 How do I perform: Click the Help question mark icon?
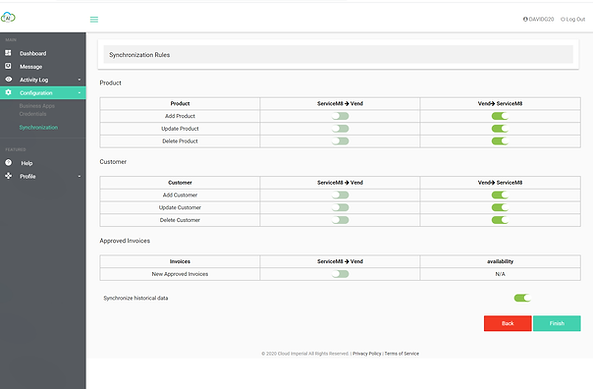pos(8,163)
